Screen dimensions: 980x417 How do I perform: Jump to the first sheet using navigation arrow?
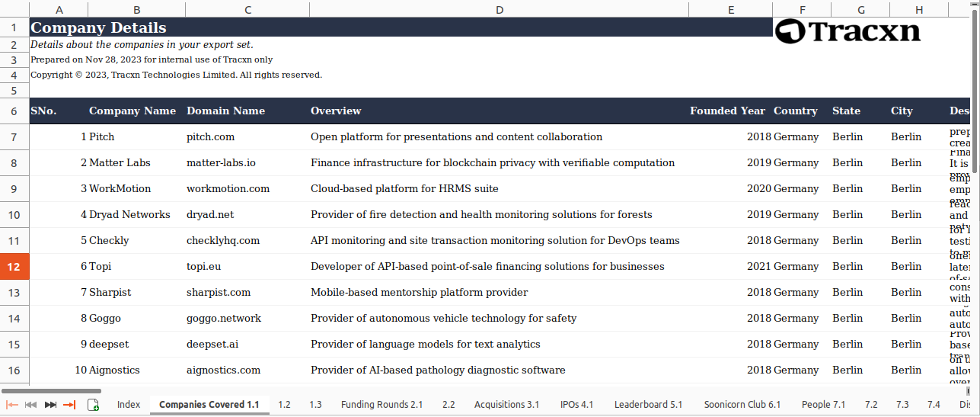pos(12,405)
